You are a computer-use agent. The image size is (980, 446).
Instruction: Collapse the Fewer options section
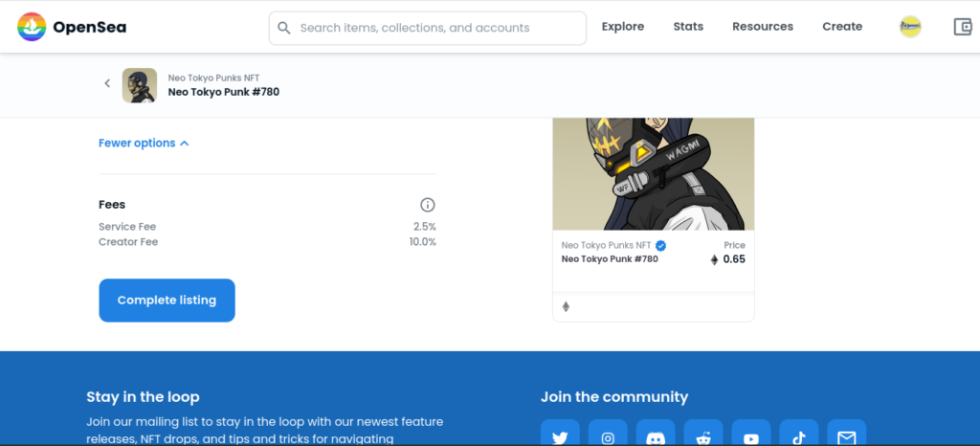pos(144,143)
